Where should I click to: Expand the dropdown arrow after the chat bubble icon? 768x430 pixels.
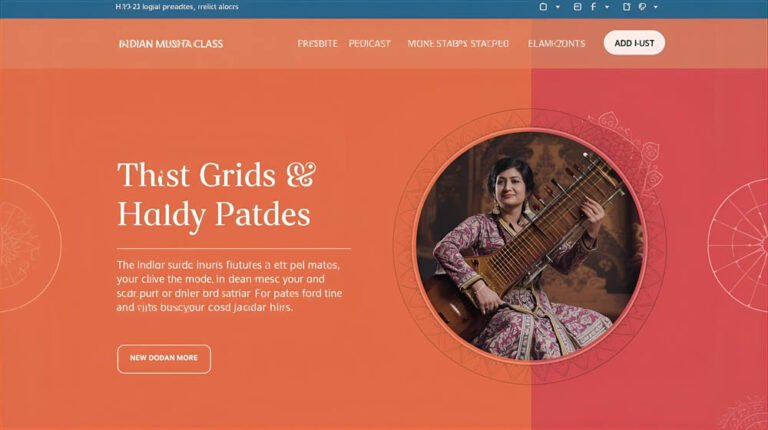pyautogui.click(x=656, y=7)
